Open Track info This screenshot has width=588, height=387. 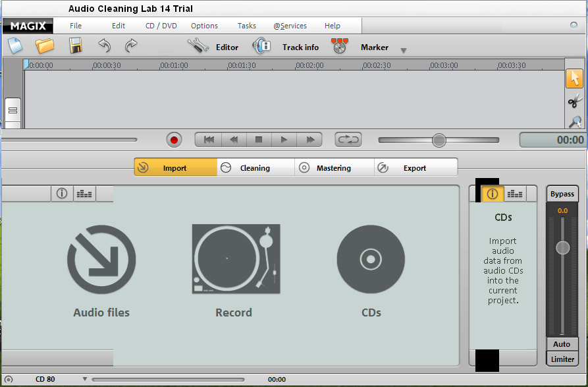pyautogui.click(x=262, y=46)
